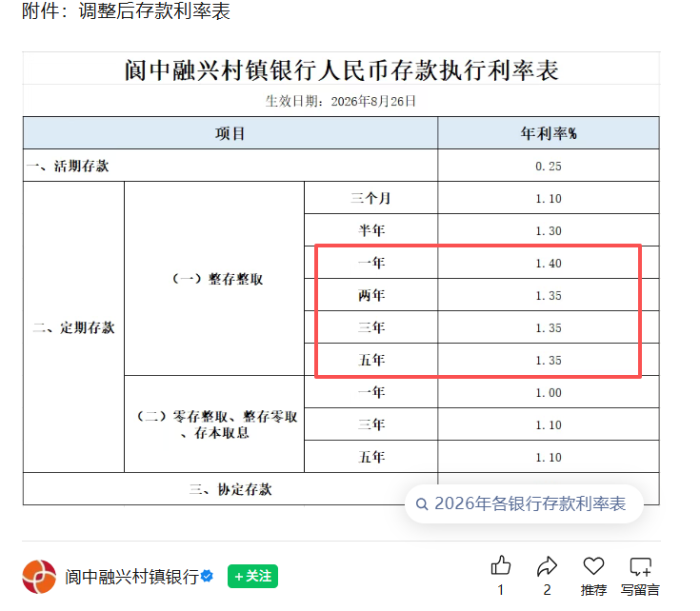Screen dimensions: 700x611
Task: Click the 三个月 term cell
Action: (x=371, y=198)
